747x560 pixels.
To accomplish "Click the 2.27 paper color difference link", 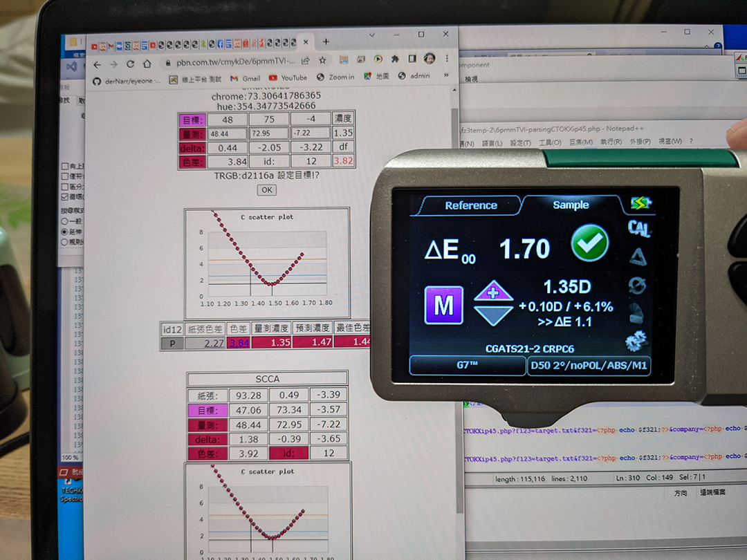I will pyautogui.click(x=214, y=343).
